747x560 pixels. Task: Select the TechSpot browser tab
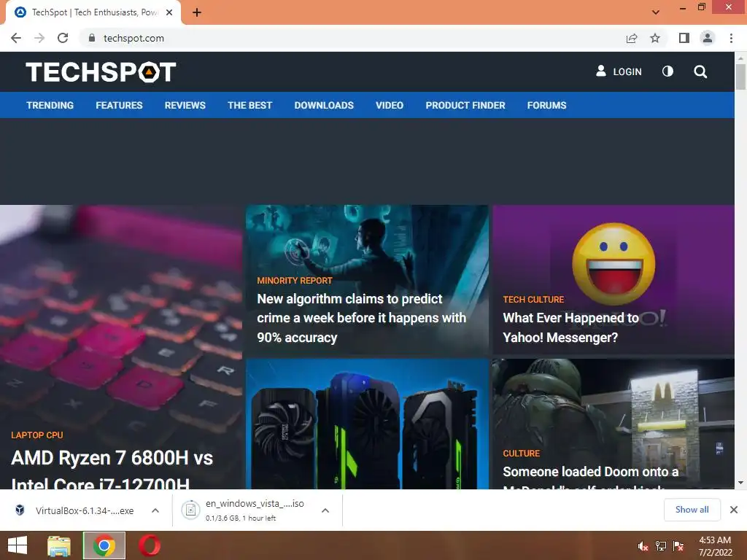93,12
